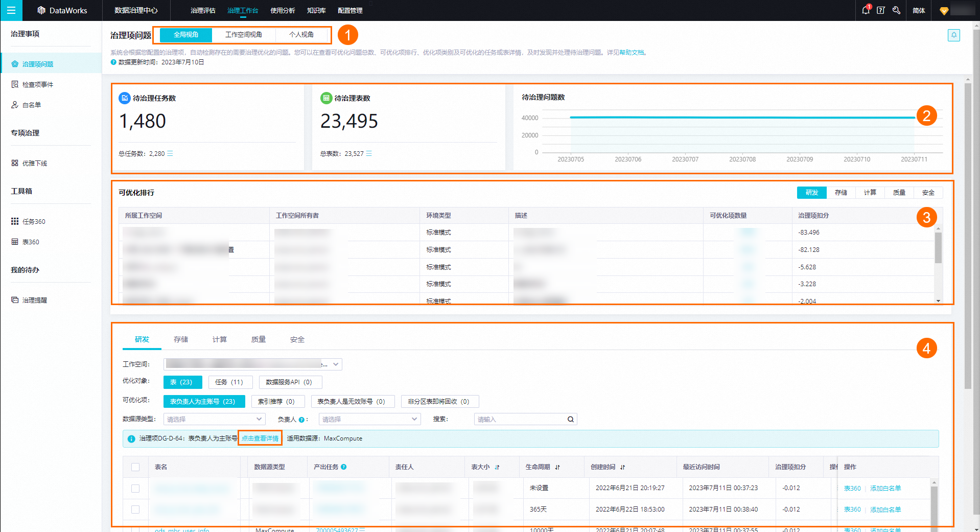Check the row with 未设置 lifecycle
This screenshot has width=980, height=532.
(x=135, y=488)
